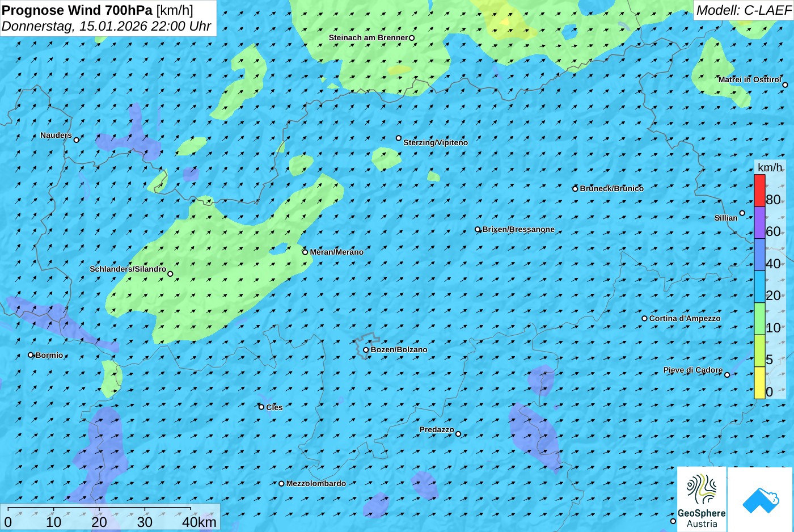Click the "40km" scale bar label
This screenshot has height=532, width=794.
199,522
